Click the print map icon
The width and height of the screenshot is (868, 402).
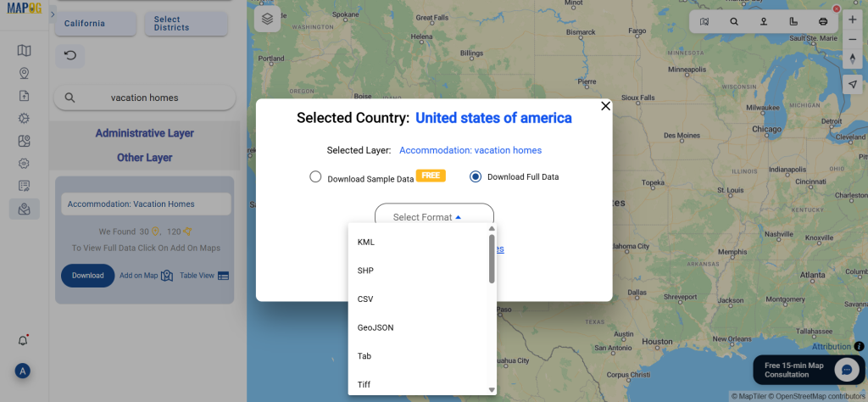(x=823, y=21)
